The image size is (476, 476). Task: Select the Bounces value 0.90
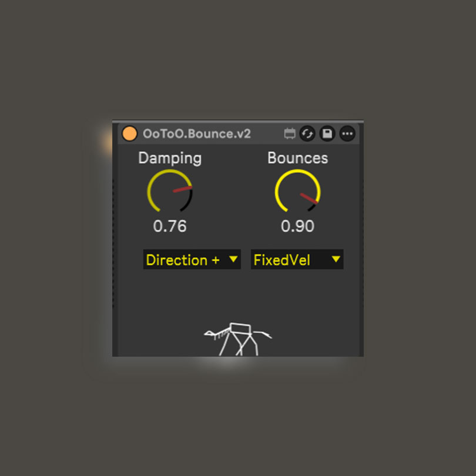[x=297, y=226]
